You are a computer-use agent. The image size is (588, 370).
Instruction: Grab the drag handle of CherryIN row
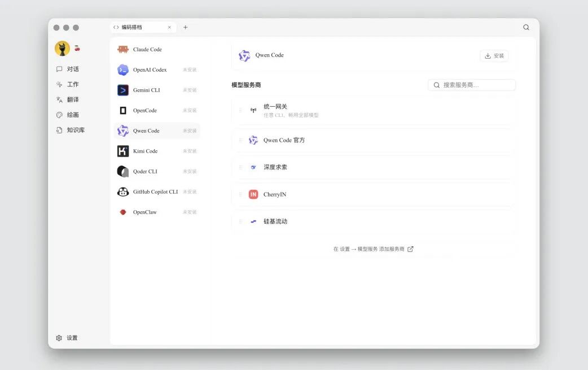click(x=241, y=194)
